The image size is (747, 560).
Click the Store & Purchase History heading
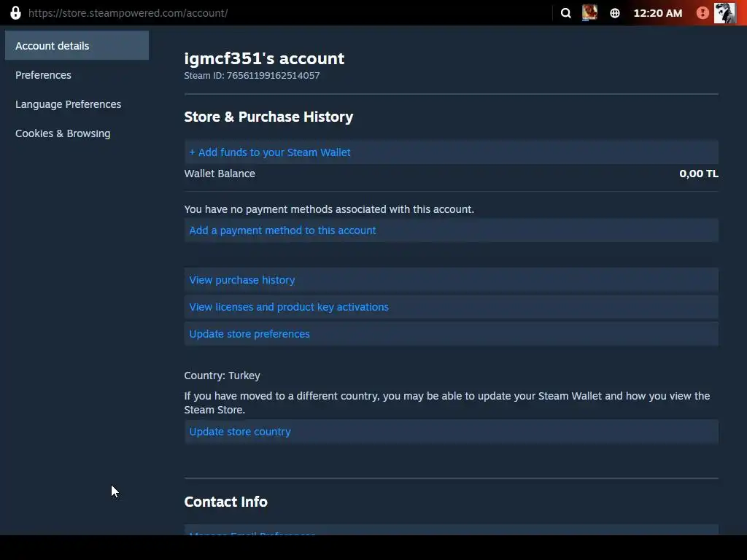point(268,117)
